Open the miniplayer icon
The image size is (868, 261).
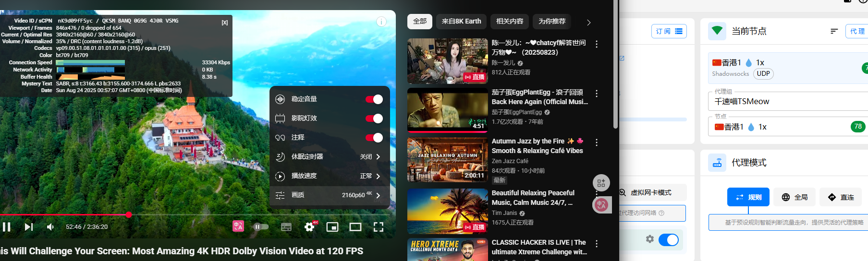coord(332,227)
